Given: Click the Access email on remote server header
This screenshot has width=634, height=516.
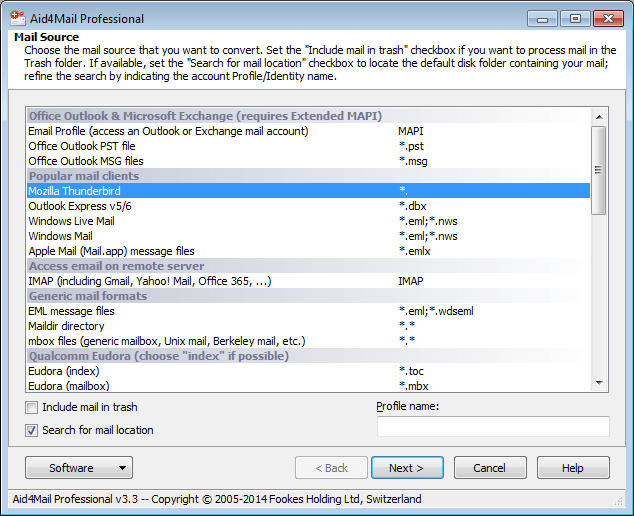Looking at the screenshot, I should click(308, 266).
